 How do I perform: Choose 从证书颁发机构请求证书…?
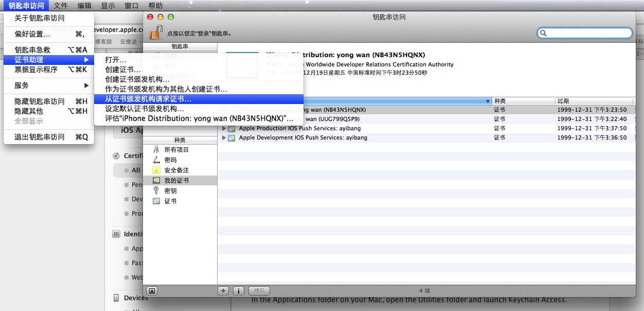(199, 99)
